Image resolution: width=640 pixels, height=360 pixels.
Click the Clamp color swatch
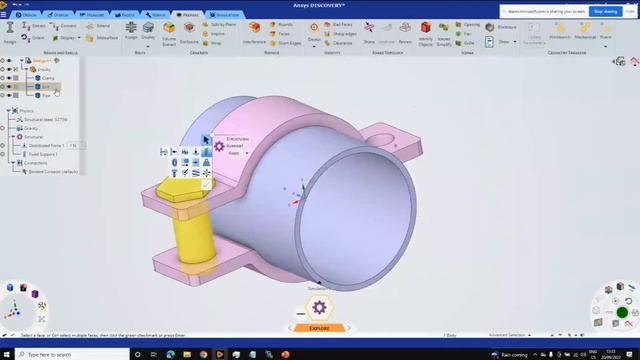pyautogui.click(x=16, y=78)
